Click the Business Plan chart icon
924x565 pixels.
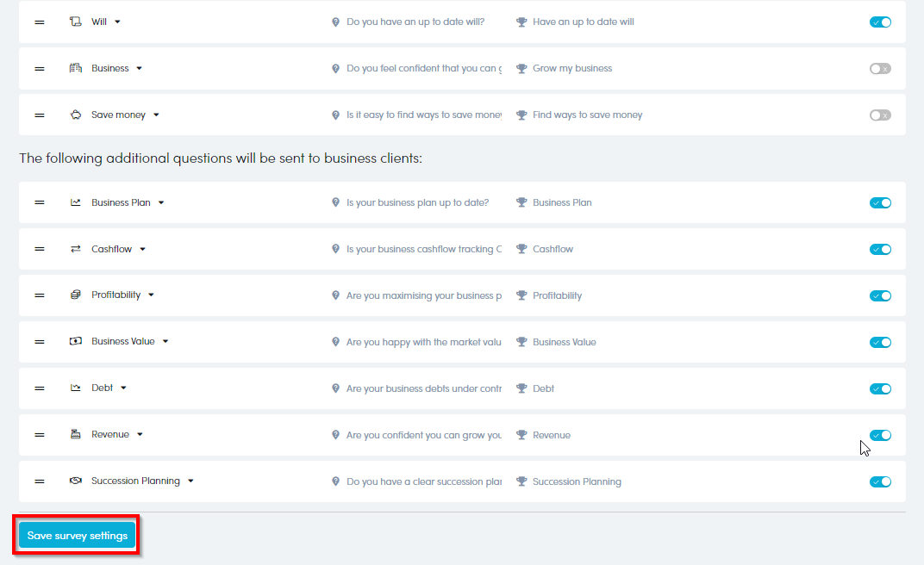pyautogui.click(x=76, y=202)
